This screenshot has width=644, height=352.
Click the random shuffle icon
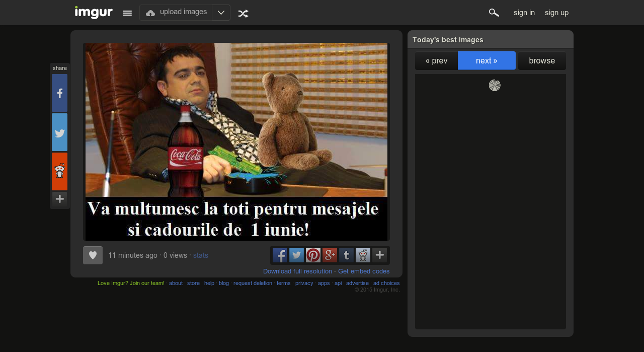[243, 14]
